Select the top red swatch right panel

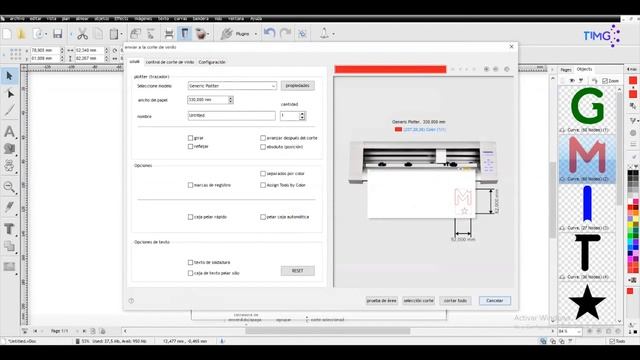tap(633, 80)
